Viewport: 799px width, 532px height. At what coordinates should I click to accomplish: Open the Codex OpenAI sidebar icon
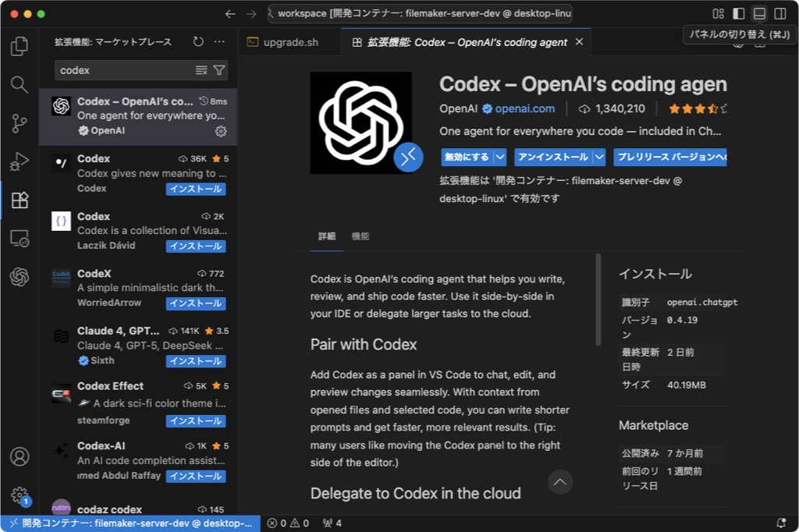coord(20,277)
